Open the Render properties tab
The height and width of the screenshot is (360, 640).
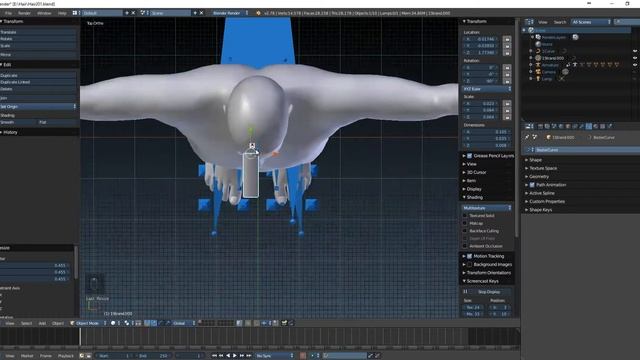click(x=540, y=127)
